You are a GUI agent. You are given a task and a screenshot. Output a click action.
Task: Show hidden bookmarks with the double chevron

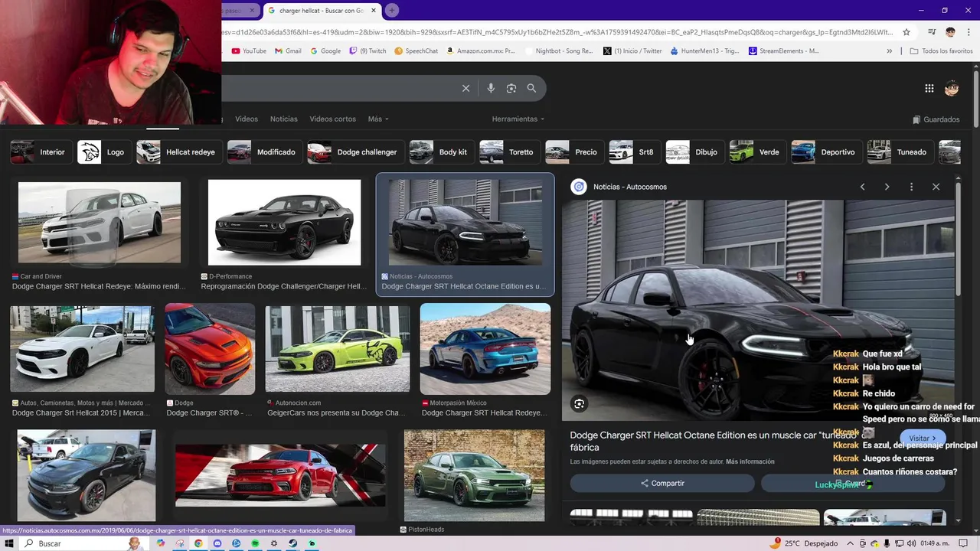889,51
